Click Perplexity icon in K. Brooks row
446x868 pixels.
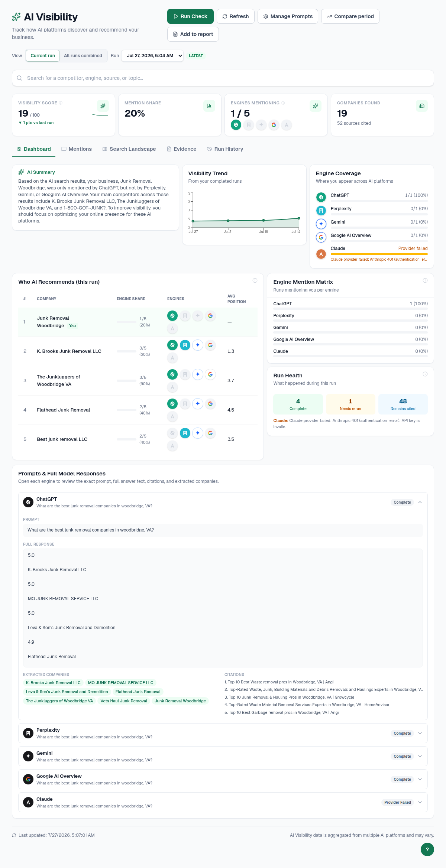click(x=185, y=345)
